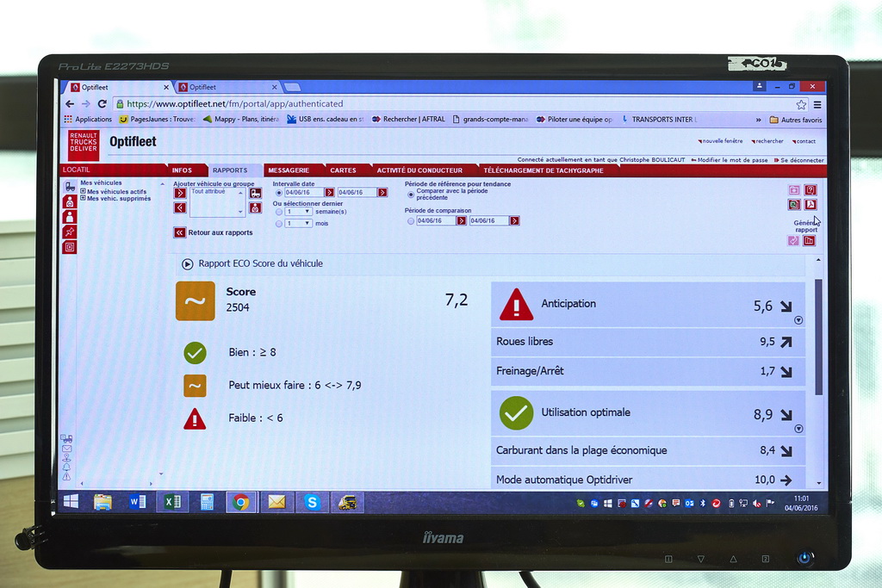Select the semaine(s) radio option
This screenshot has width=882, height=588.
coord(278,212)
